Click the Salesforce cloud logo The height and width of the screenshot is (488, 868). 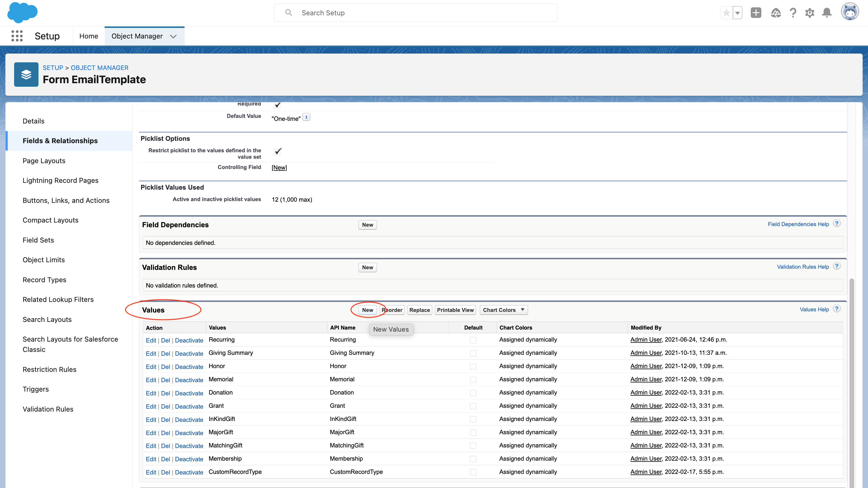click(22, 12)
